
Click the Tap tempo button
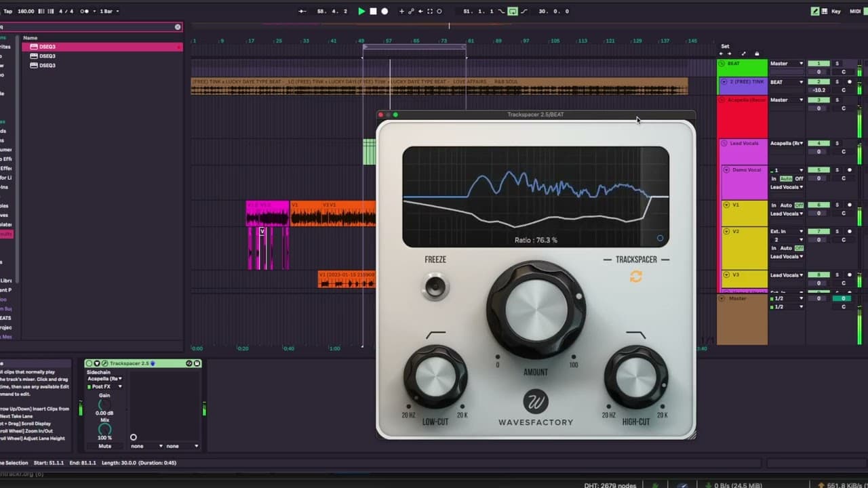tap(9, 12)
